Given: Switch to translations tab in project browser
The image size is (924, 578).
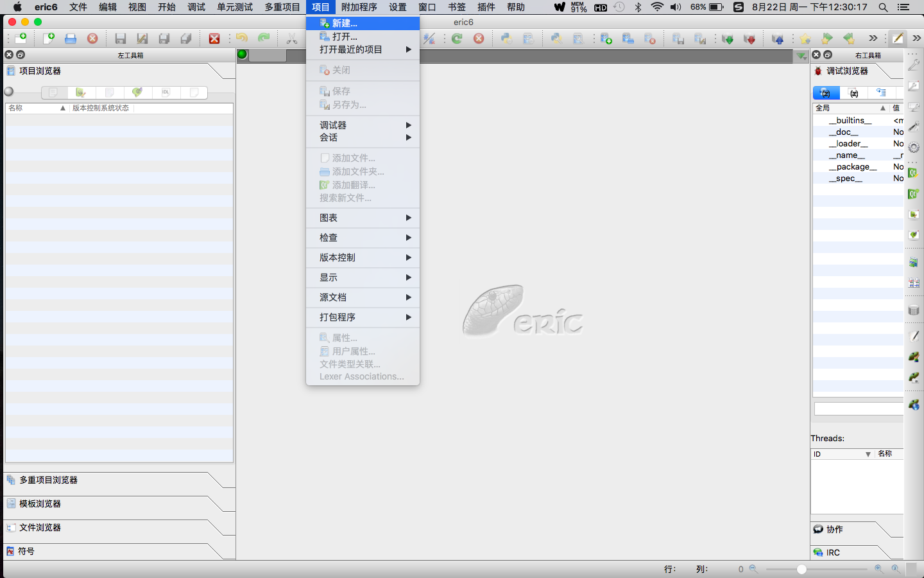Looking at the screenshot, I should 137,92.
